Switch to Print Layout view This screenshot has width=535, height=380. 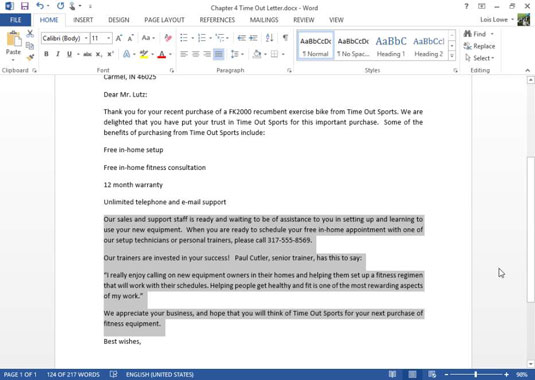413,375
